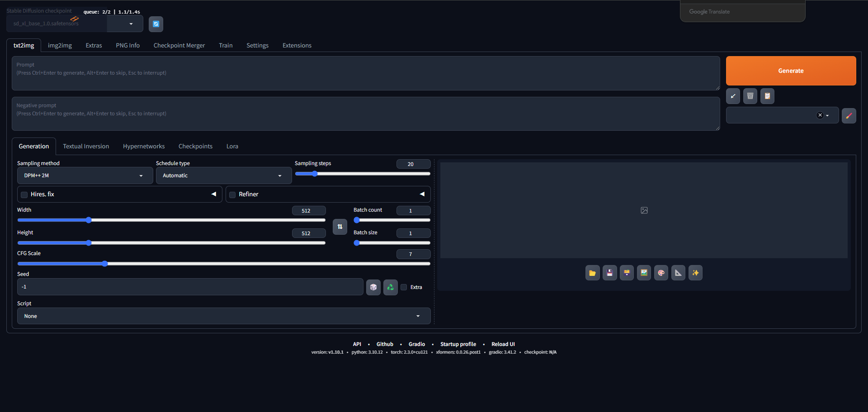Image resolution: width=868 pixels, height=412 pixels.
Task: Adjust the Batch count slider
Action: point(392,220)
